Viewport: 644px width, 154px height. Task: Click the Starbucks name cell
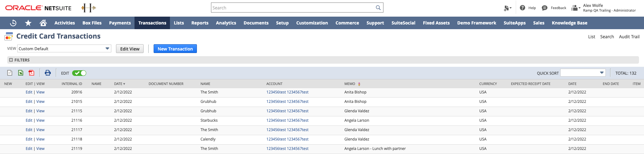(x=209, y=120)
